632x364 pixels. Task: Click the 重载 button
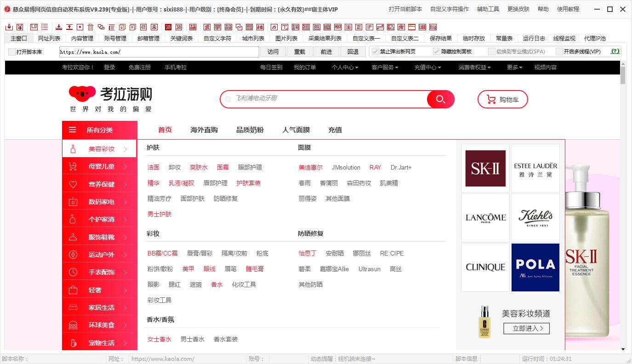tap(300, 52)
